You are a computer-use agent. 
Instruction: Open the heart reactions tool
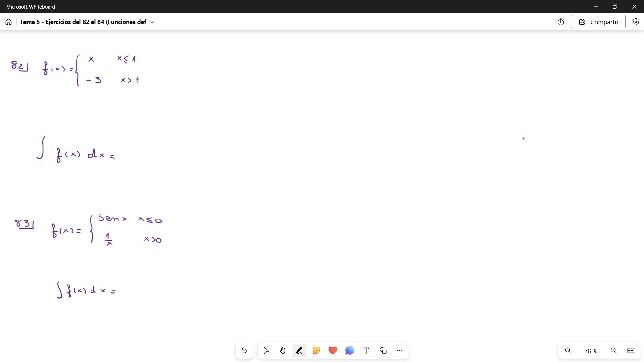tap(333, 351)
